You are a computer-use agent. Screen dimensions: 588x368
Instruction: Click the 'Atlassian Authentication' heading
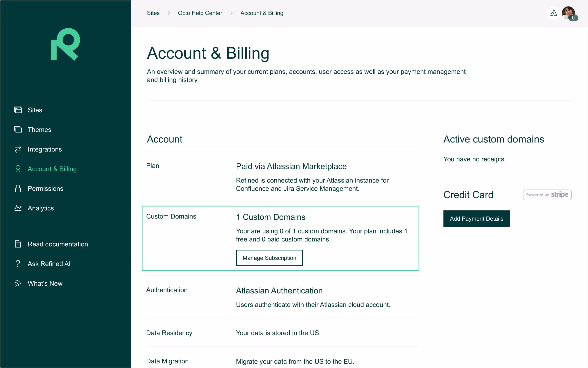tap(279, 291)
